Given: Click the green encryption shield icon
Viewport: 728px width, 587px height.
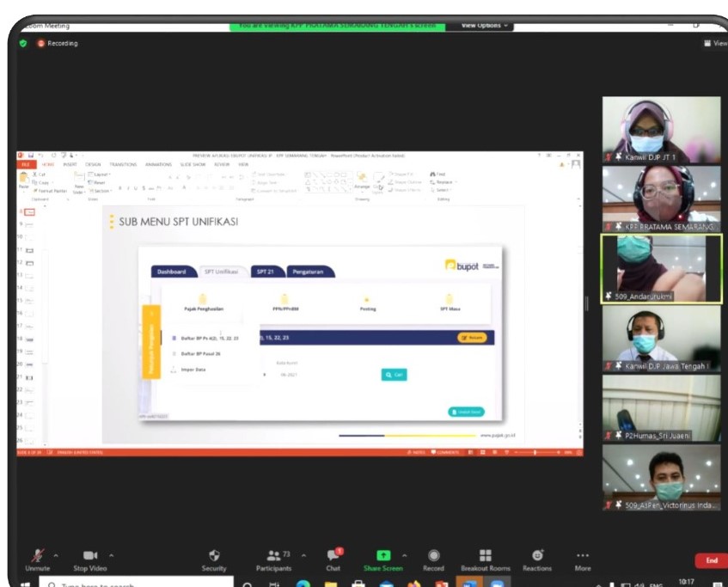Looking at the screenshot, I should 23,43.
